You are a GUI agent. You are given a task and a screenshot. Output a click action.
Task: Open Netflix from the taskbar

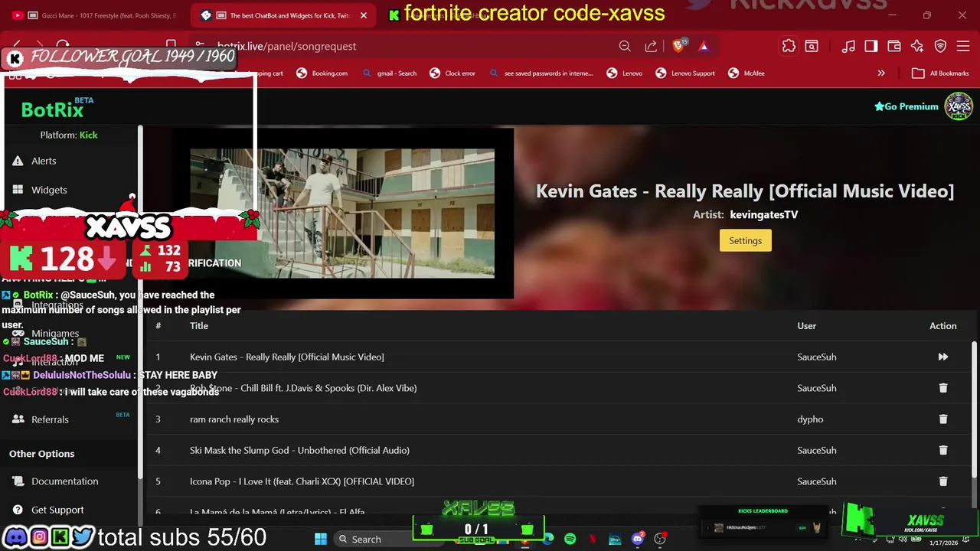(593, 539)
